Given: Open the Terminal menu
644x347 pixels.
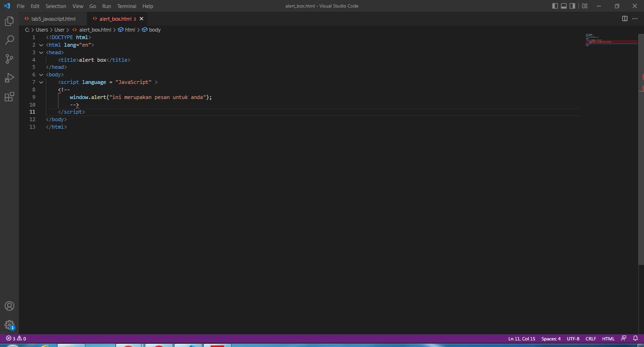Looking at the screenshot, I should (126, 6).
